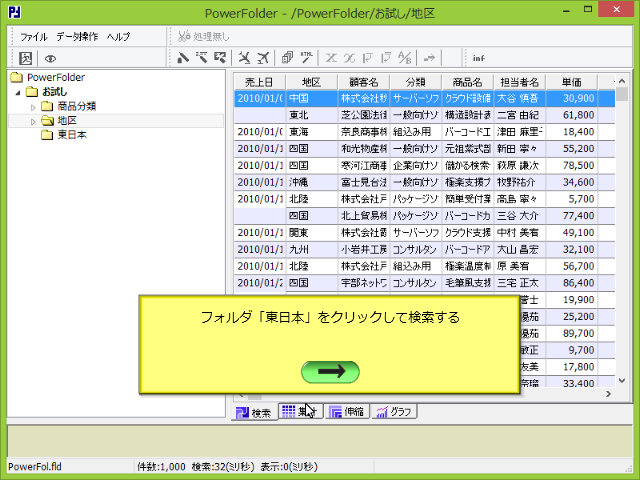The image size is (640, 480).
Task: Click the 担当者名 cell 中村 美有
Action: click(x=520, y=233)
